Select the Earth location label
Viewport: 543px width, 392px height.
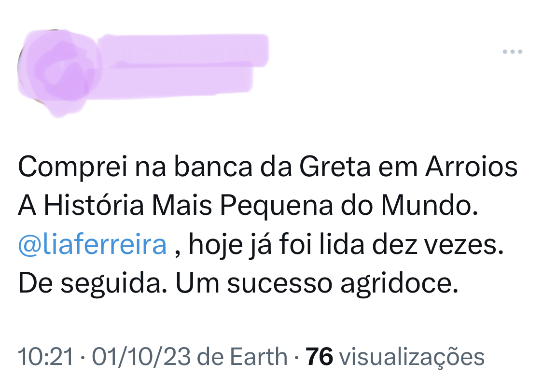[258, 357]
